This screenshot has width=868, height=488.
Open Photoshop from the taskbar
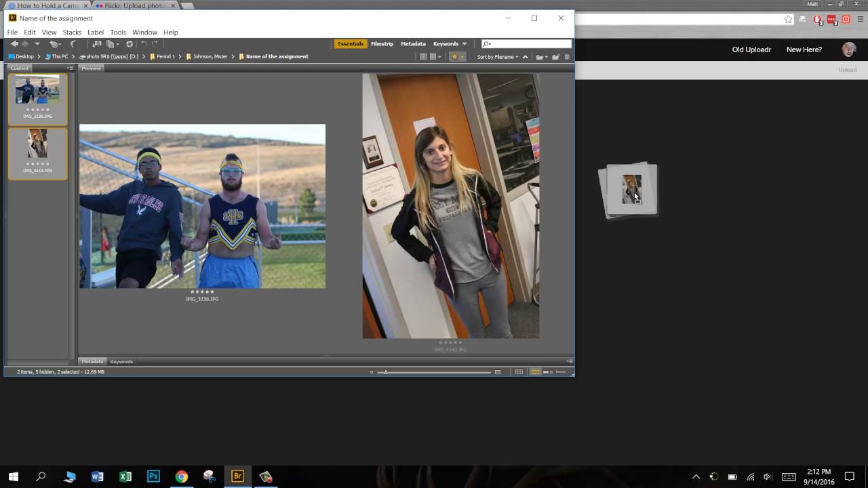(153, 476)
